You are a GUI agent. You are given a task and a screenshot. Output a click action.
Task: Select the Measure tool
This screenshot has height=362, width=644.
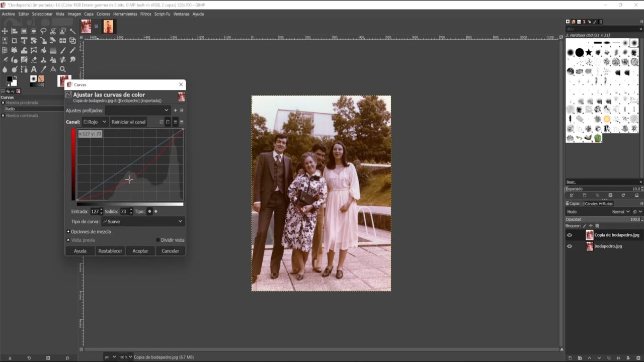tap(53, 69)
